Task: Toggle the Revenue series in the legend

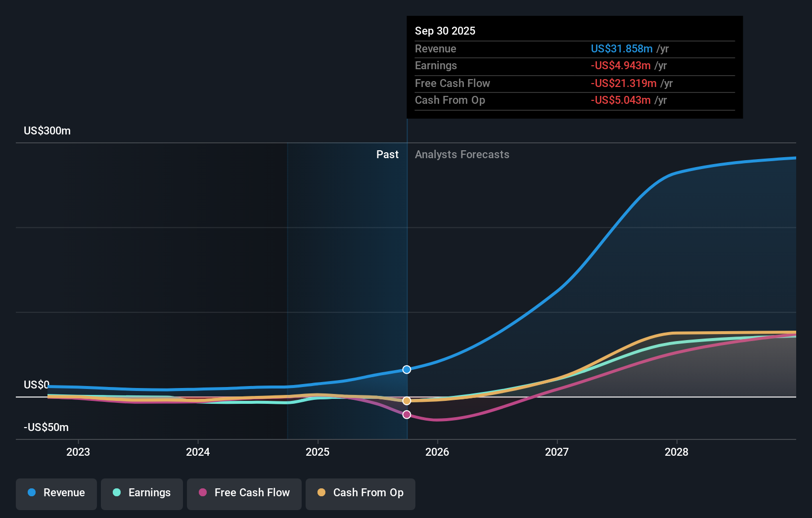Action: (56, 493)
